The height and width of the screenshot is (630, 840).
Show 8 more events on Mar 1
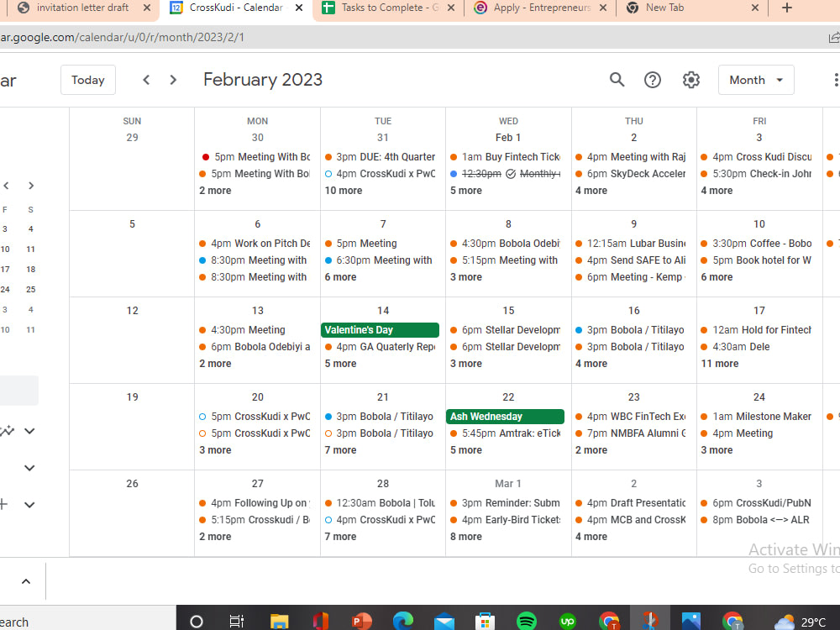465,537
